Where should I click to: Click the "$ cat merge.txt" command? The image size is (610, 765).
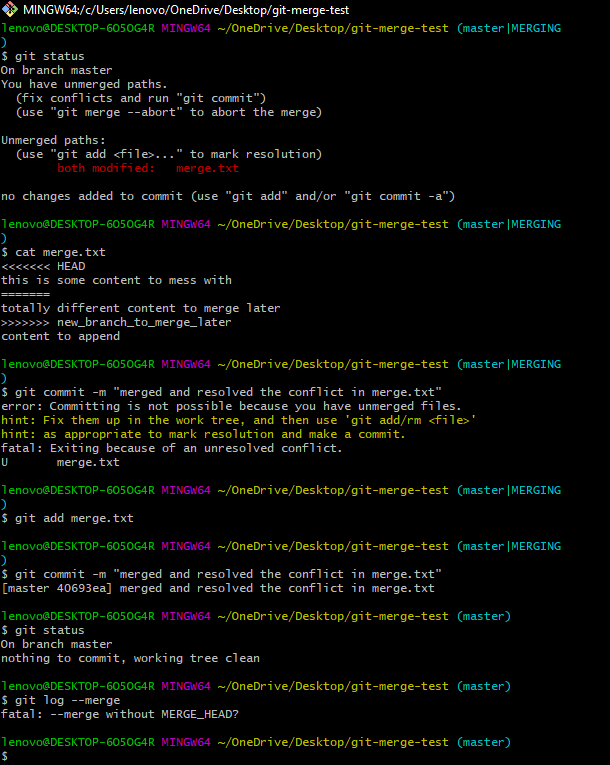[53, 252]
